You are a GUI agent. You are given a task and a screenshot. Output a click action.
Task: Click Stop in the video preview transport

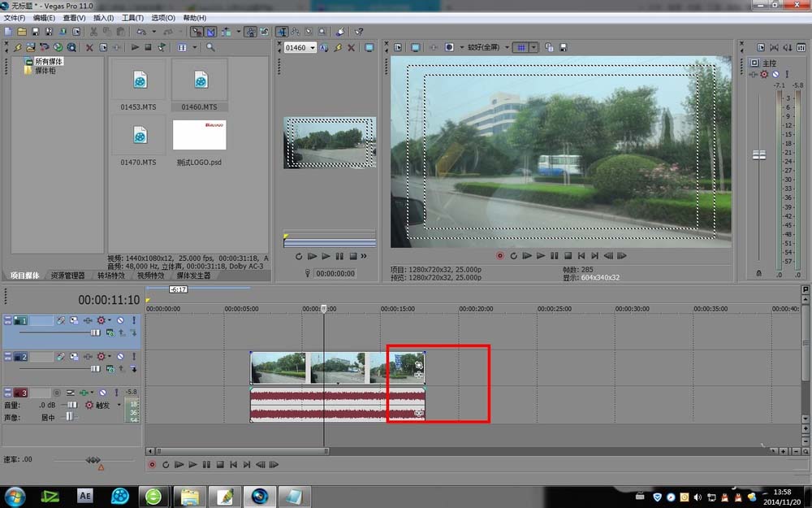pos(568,255)
